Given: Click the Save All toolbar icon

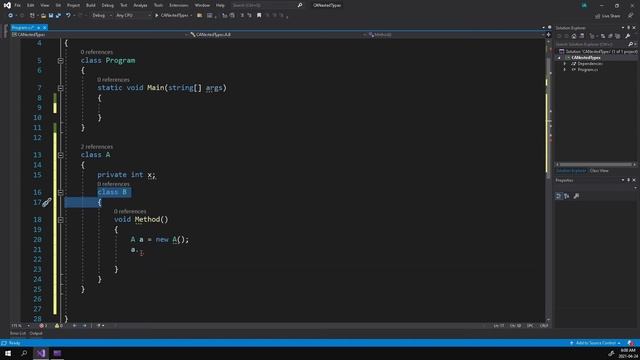Looking at the screenshot, I should [58, 16].
